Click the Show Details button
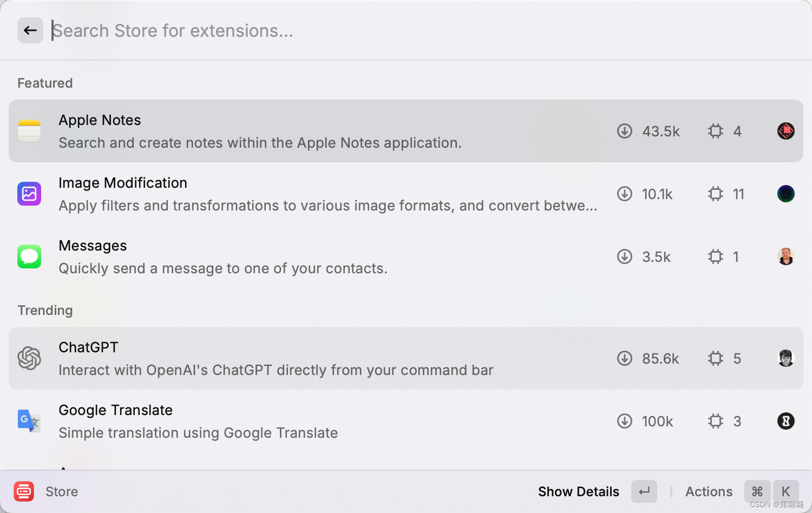Image resolution: width=812 pixels, height=513 pixels. pyautogui.click(x=579, y=491)
